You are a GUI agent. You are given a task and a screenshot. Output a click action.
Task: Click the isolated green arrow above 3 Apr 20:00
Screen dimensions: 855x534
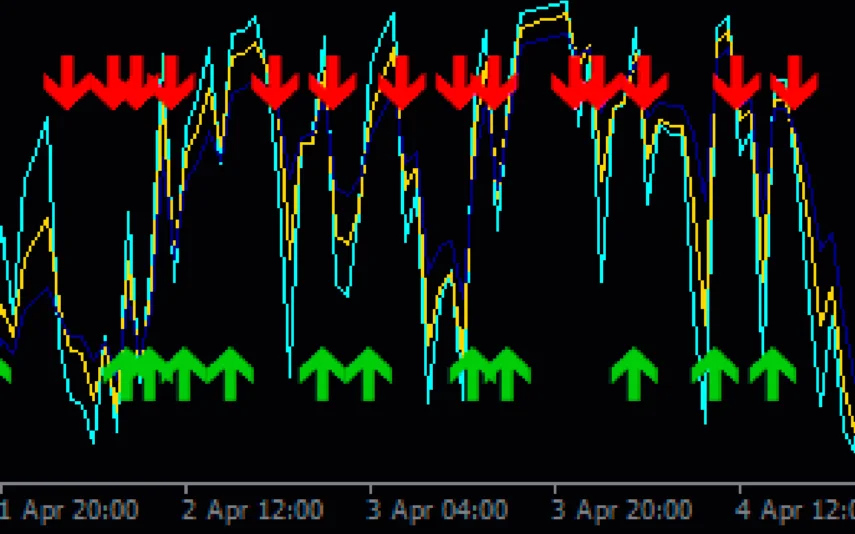(635, 374)
